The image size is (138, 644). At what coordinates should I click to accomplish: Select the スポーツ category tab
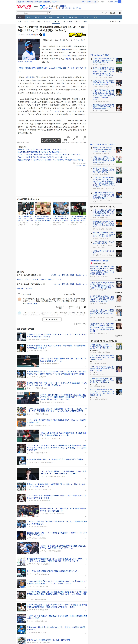tap(56, 22)
